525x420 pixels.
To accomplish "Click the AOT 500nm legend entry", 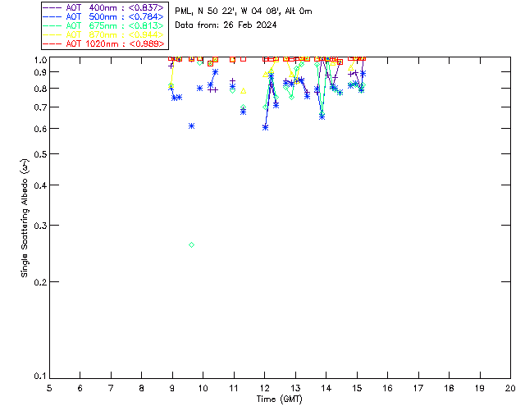I will [x=103, y=16].
